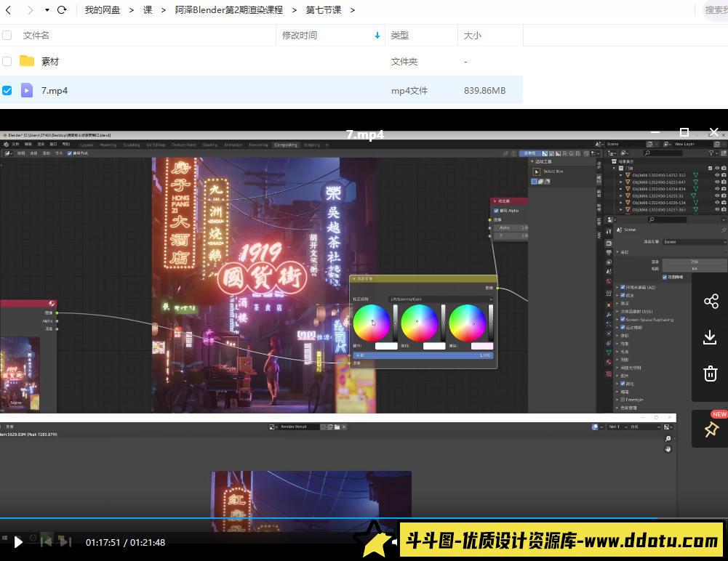Open the 素材 folder
Viewport: 728px width, 561px height.
click(x=50, y=61)
